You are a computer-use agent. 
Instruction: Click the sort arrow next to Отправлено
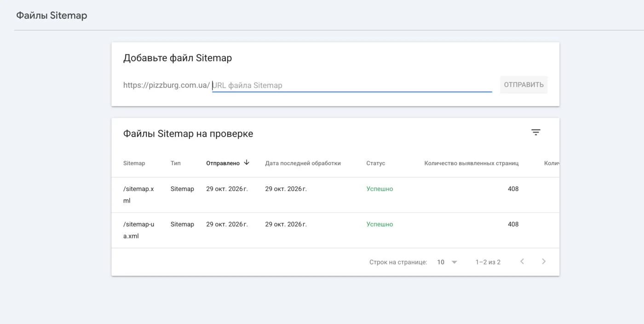[247, 162]
